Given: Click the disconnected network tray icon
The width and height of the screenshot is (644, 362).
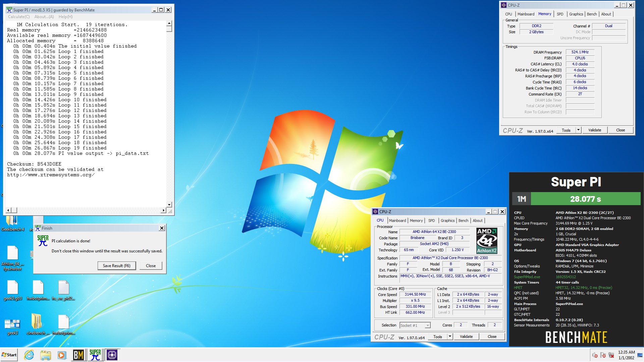Looking at the screenshot, I should click(611, 355).
